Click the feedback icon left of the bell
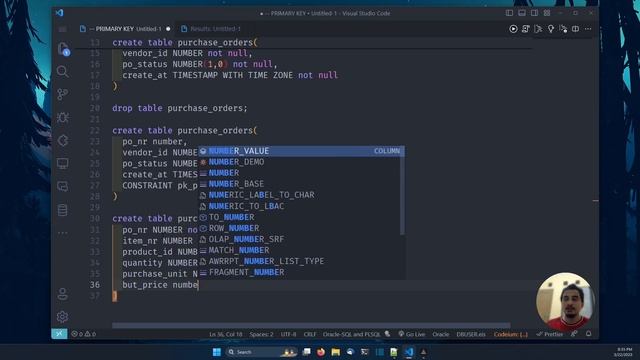This screenshot has width=640, height=360. click(574, 334)
